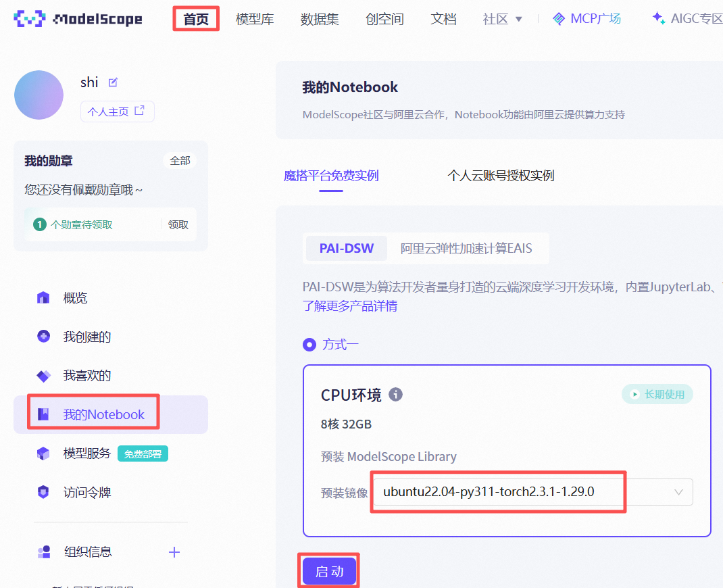Image resolution: width=723 pixels, height=588 pixels.
Task: Open 数据集 in the top navigation
Action: tap(320, 19)
